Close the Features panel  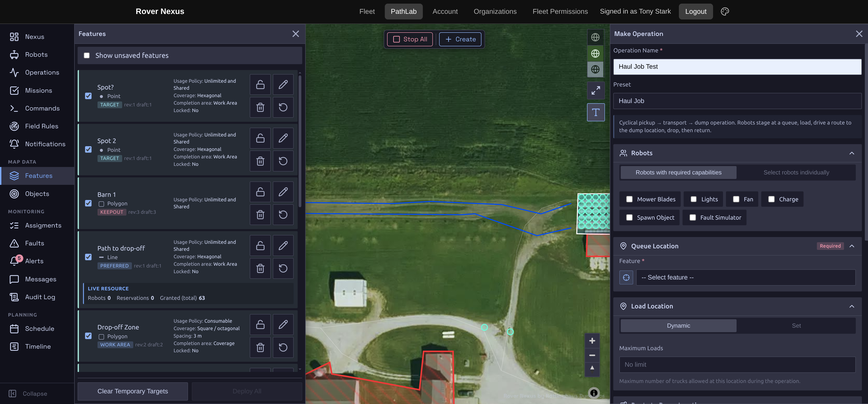pos(295,34)
